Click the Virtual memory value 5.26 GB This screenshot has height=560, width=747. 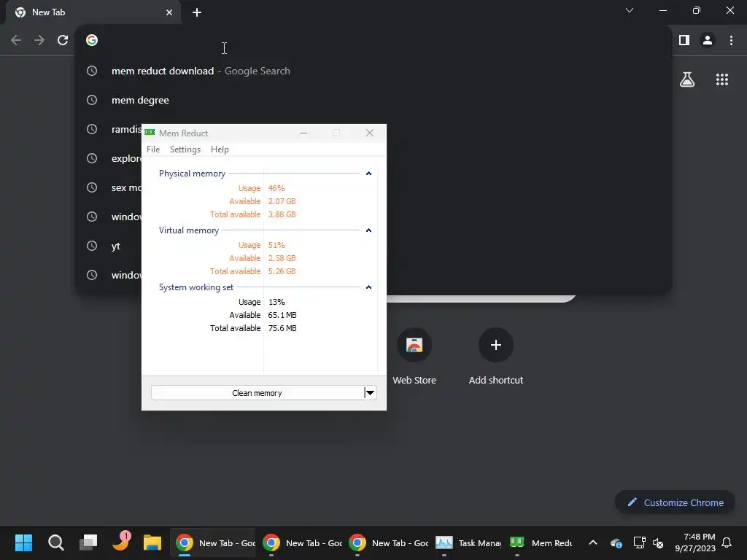[282, 271]
